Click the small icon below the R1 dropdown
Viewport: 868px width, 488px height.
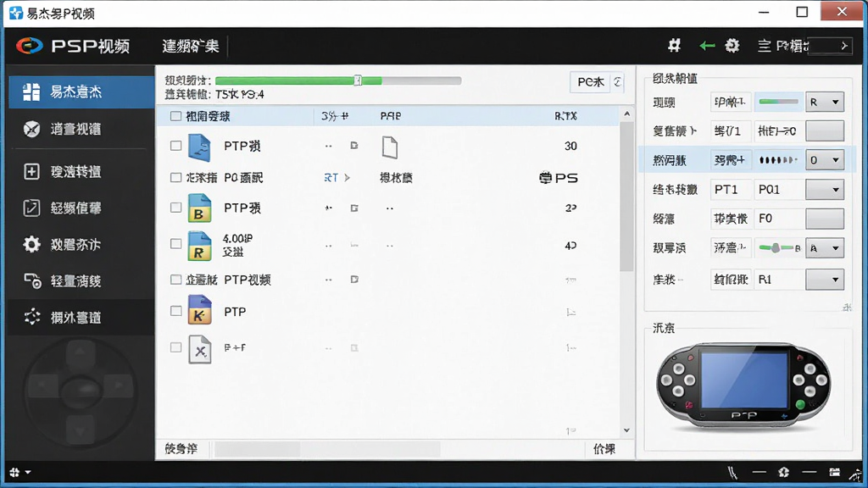click(847, 307)
